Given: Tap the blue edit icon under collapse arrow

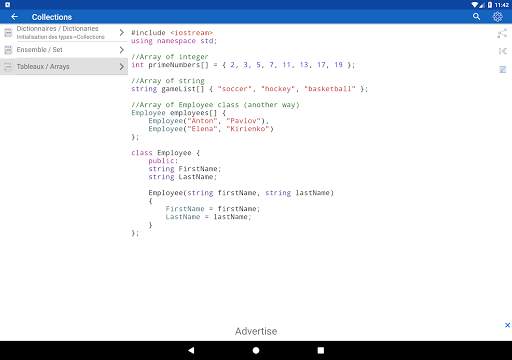Looking at the screenshot, I should click(503, 69).
